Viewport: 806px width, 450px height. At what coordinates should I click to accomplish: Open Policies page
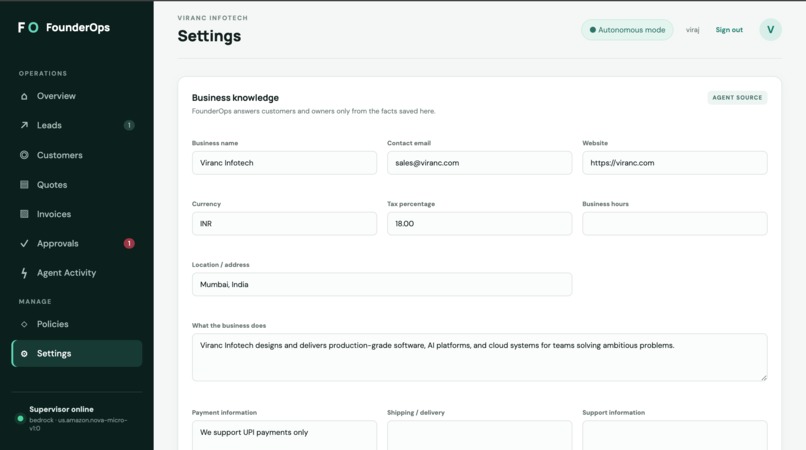[77, 324]
